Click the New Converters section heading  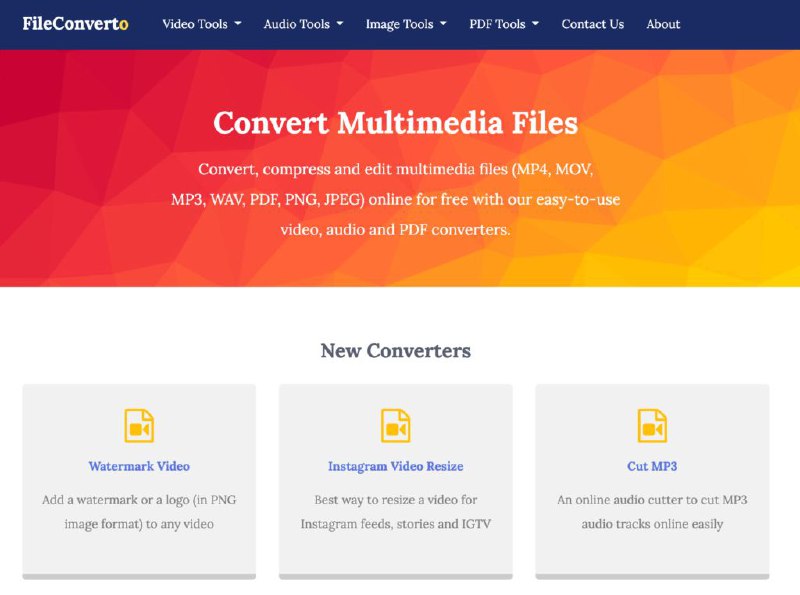396,351
